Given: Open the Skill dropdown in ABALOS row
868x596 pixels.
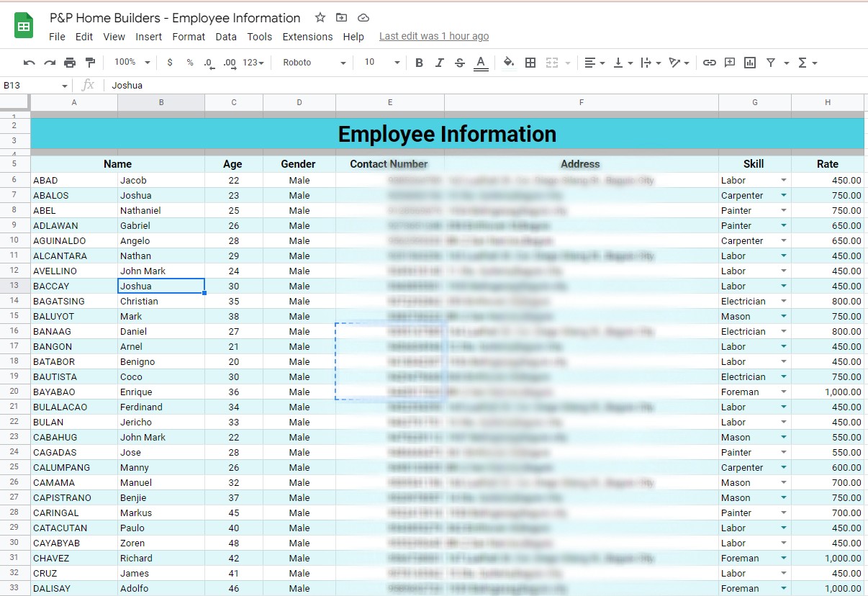Looking at the screenshot, I should pos(784,195).
